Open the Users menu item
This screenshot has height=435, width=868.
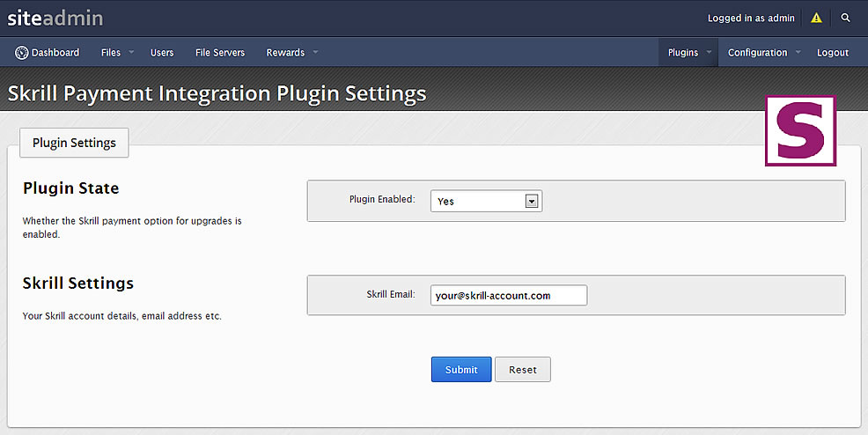tap(162, 53)
